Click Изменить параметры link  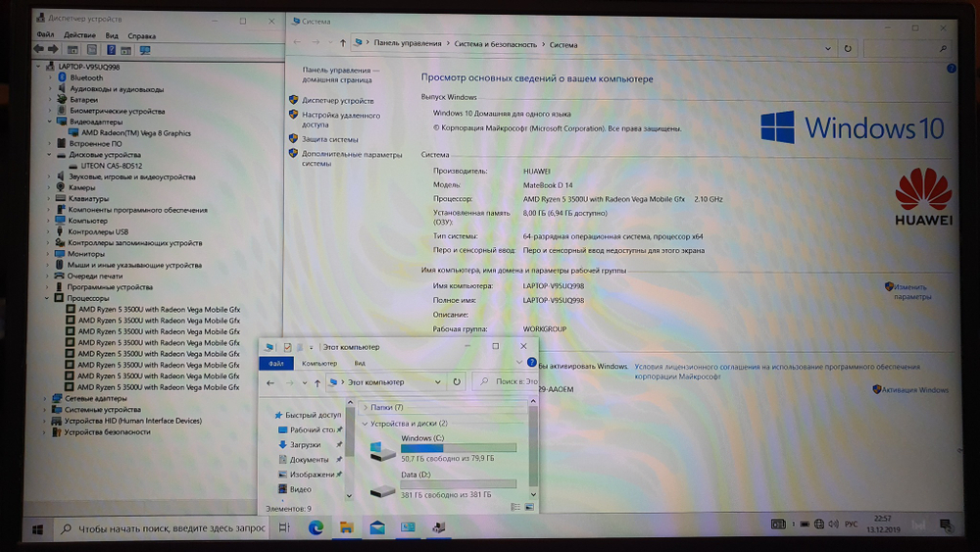click(x=912, y=292)
